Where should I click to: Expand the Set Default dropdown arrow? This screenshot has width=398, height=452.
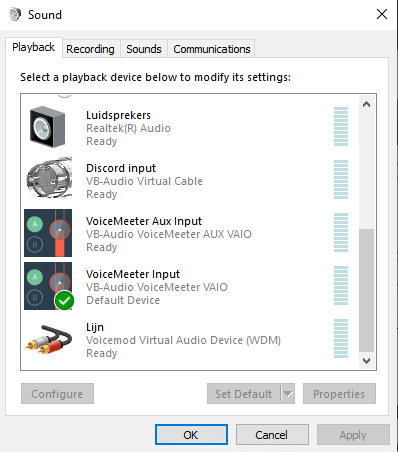tap(288, 394)
